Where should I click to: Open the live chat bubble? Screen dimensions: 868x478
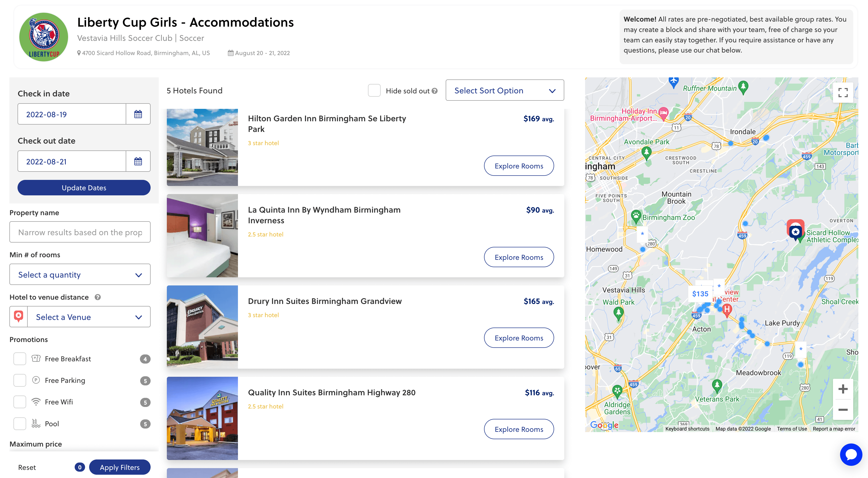coord(851,454)
